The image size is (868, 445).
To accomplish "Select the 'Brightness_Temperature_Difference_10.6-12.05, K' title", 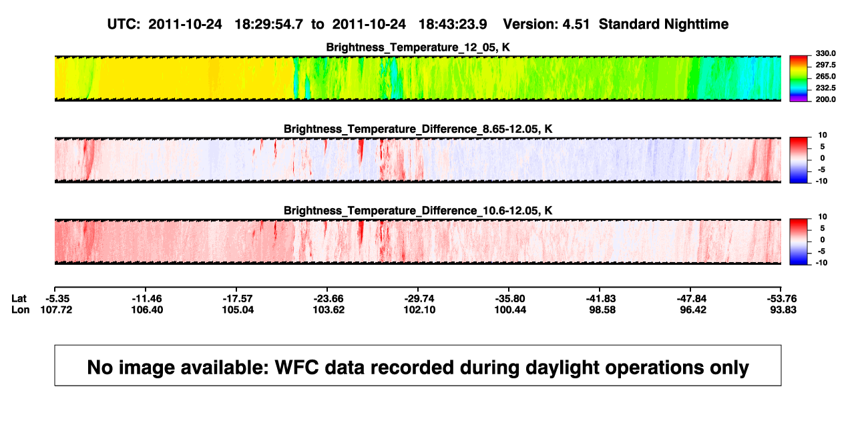I will 417,211.
